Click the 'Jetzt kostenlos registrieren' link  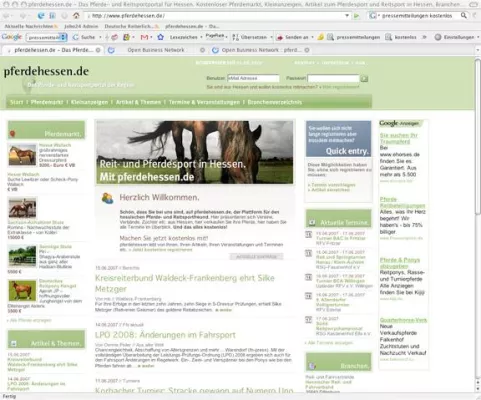coord(162,250)
